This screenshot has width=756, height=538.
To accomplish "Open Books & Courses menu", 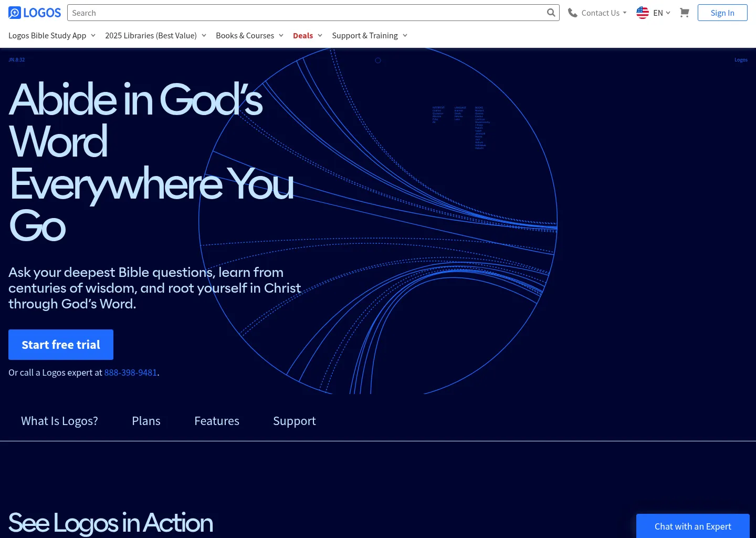I will tap(245, 35).
